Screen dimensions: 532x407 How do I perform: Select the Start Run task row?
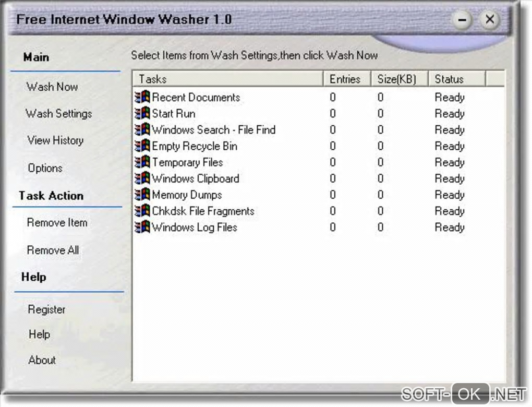coord(318,114)
